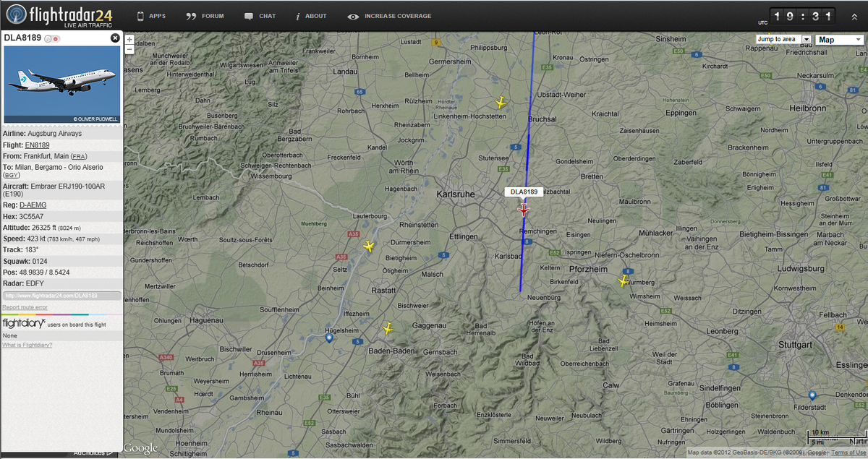Click the blue airport pin near Filderstadt
This screenshot has height=459, width=868.
click(812, 396)
